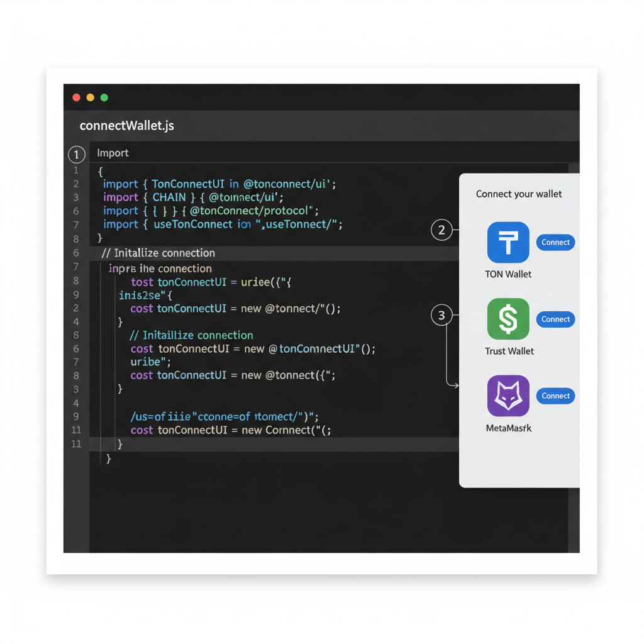Collapse the Import section header
The image size is (644, 644).
coord(113,153)
